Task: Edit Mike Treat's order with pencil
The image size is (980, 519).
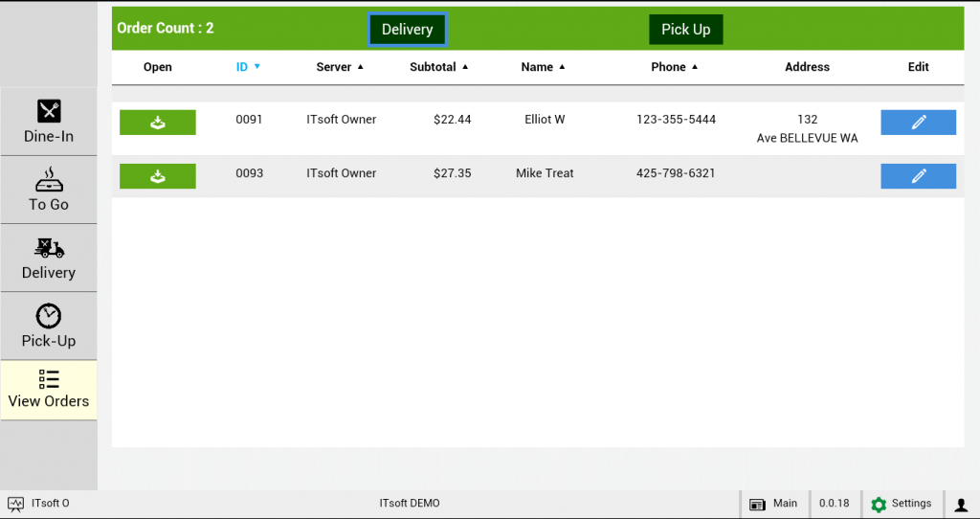Action: [918, 176]
